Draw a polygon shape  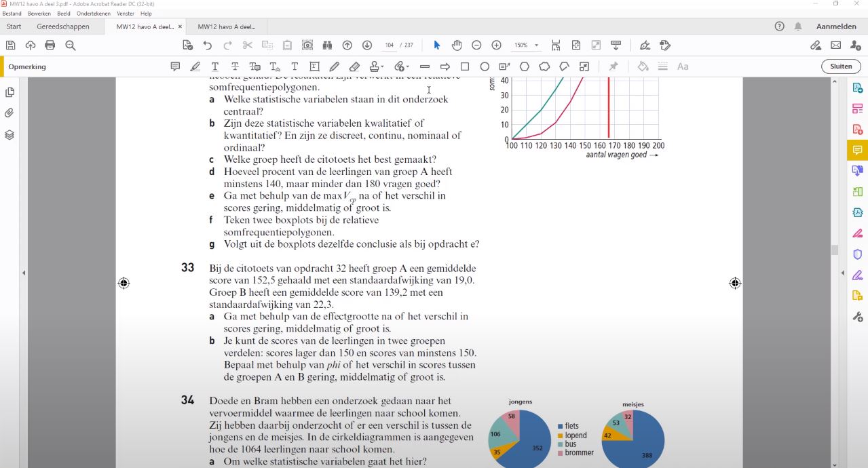(525, 66)
